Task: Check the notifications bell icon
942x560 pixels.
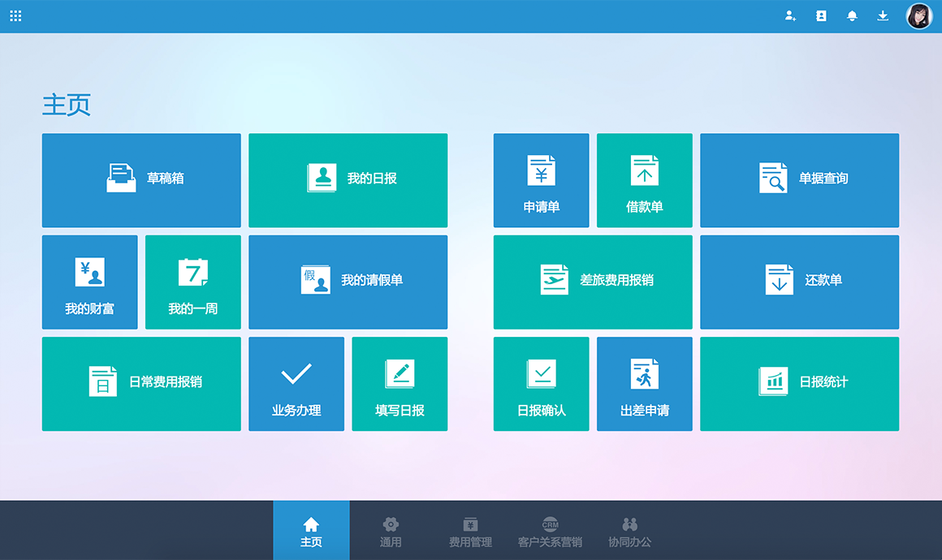Action: pos(852,15)
